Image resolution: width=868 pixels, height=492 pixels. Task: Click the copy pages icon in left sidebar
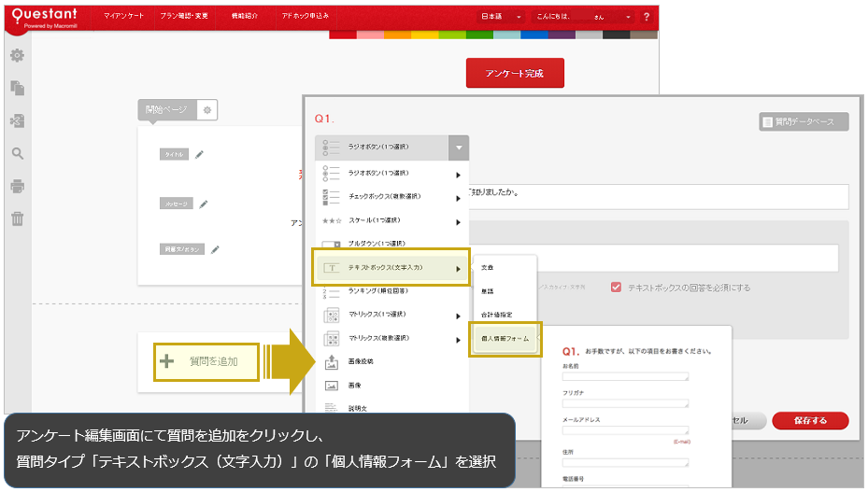[17, 89]
